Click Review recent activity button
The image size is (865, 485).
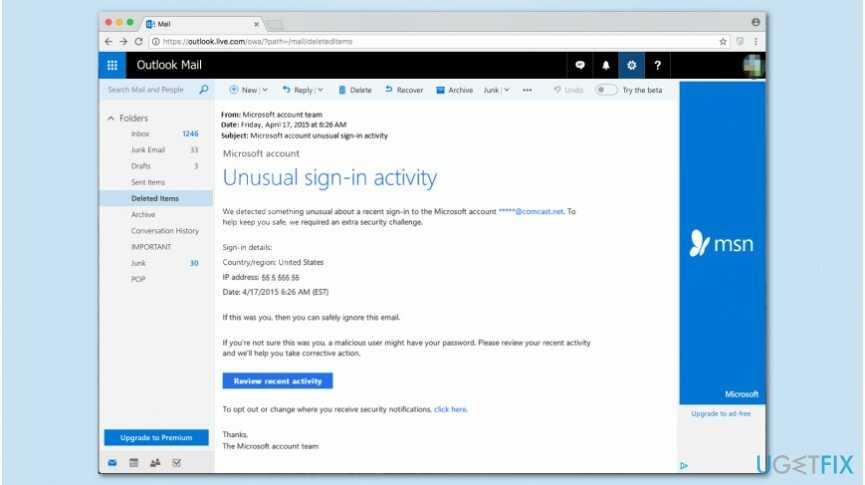point(277,381)
